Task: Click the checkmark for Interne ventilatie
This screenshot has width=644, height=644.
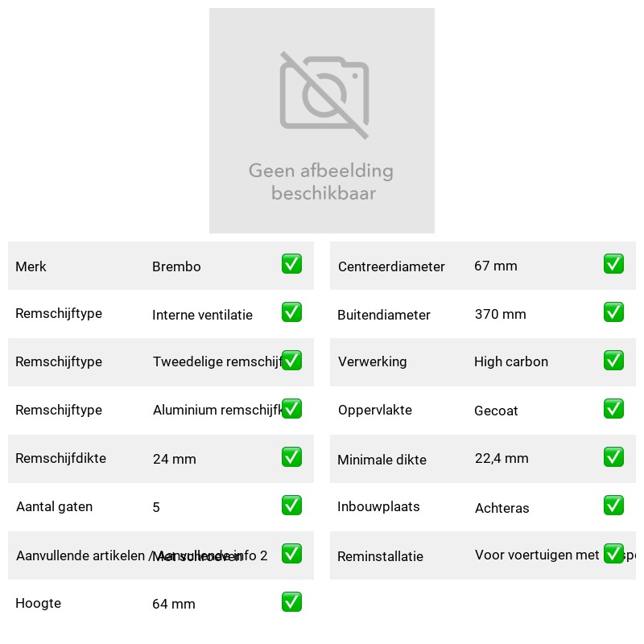Action: (291, 312)
